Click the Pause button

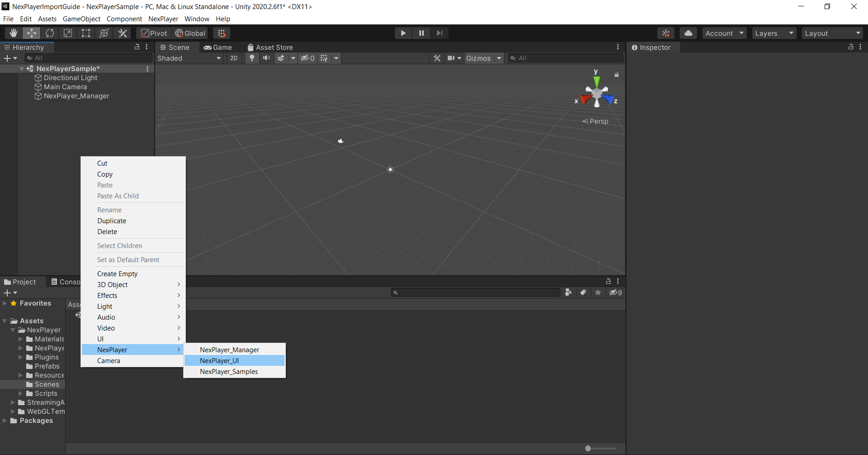pyautogui.click(x=421, y=33)
